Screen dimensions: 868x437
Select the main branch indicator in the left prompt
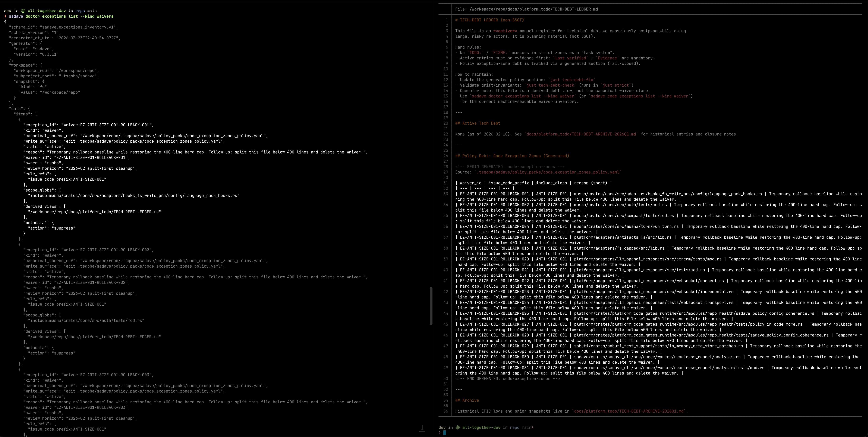92,11
